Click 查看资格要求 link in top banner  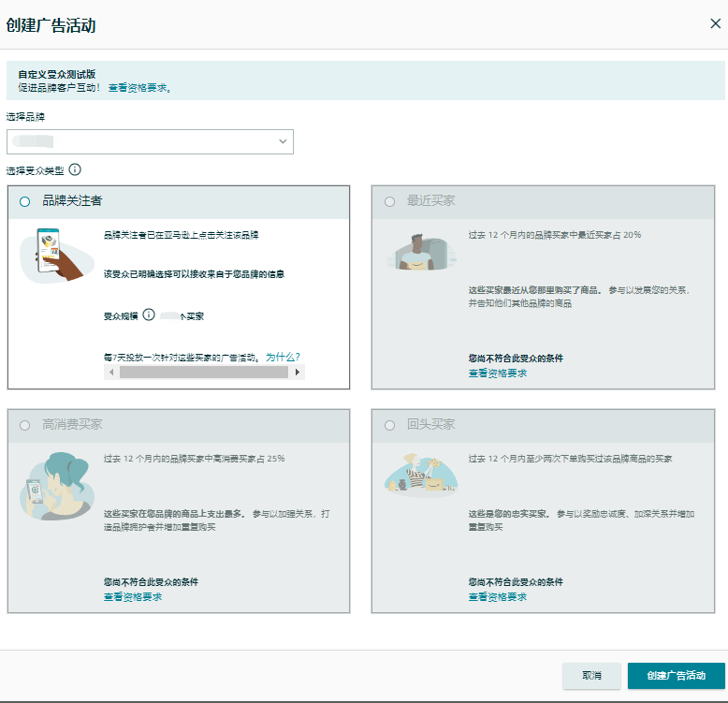pos(138,88)
